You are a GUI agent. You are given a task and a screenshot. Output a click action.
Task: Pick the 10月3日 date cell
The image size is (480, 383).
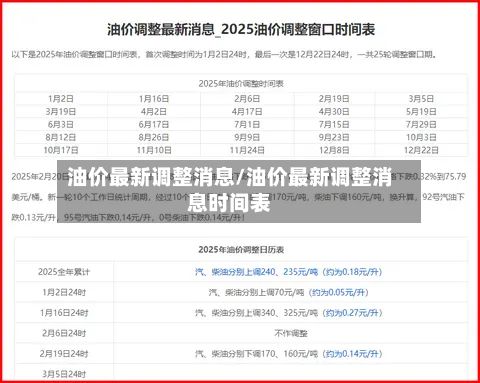click(421, 137)
